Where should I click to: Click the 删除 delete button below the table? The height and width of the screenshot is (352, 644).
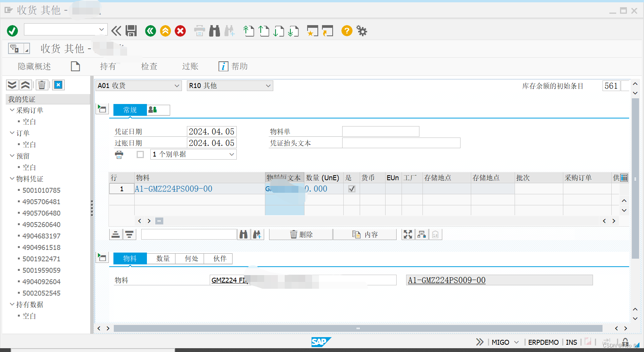coord(301,234)
